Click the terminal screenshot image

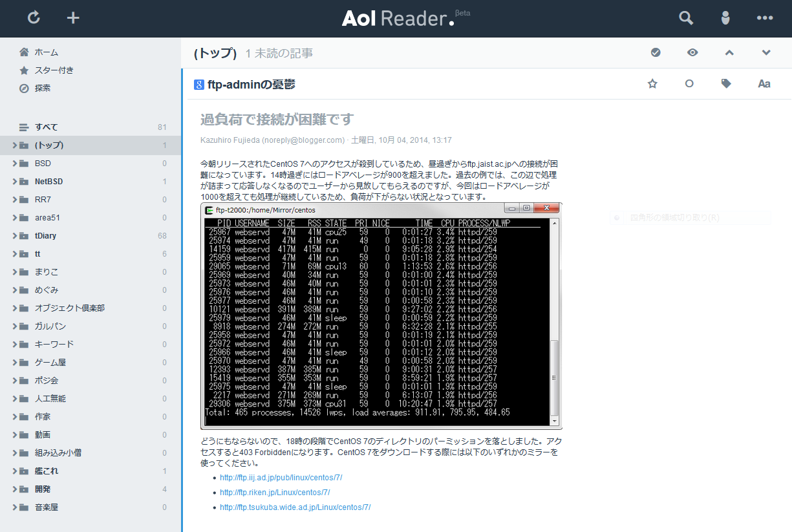[x=381, y=316]
